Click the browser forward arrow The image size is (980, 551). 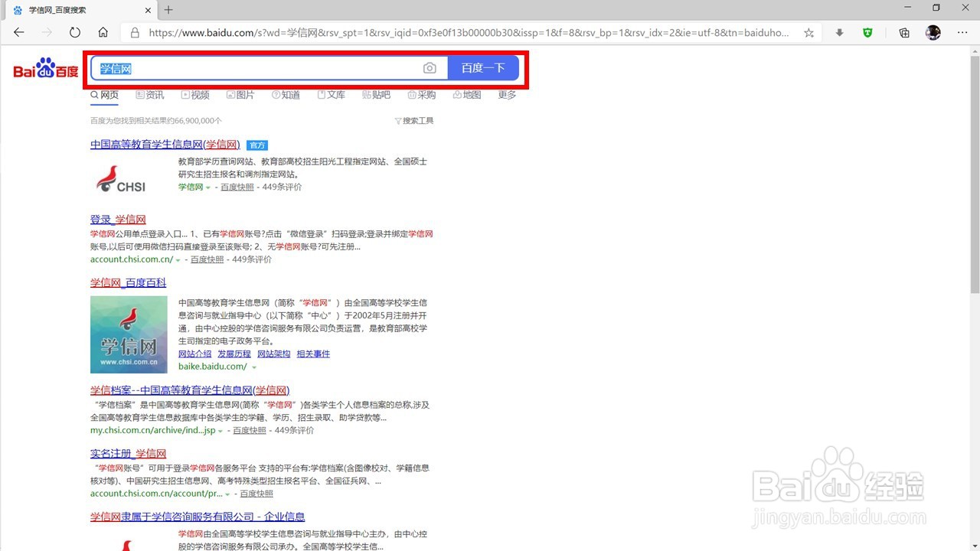47,33
